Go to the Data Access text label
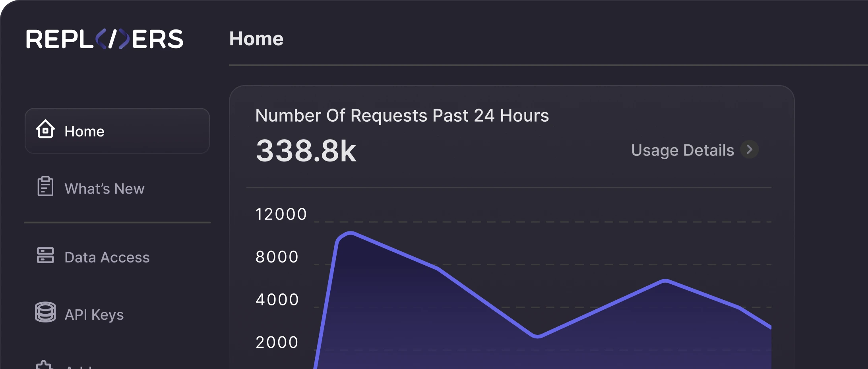The image size is (868, 369). tap(107, 258)
